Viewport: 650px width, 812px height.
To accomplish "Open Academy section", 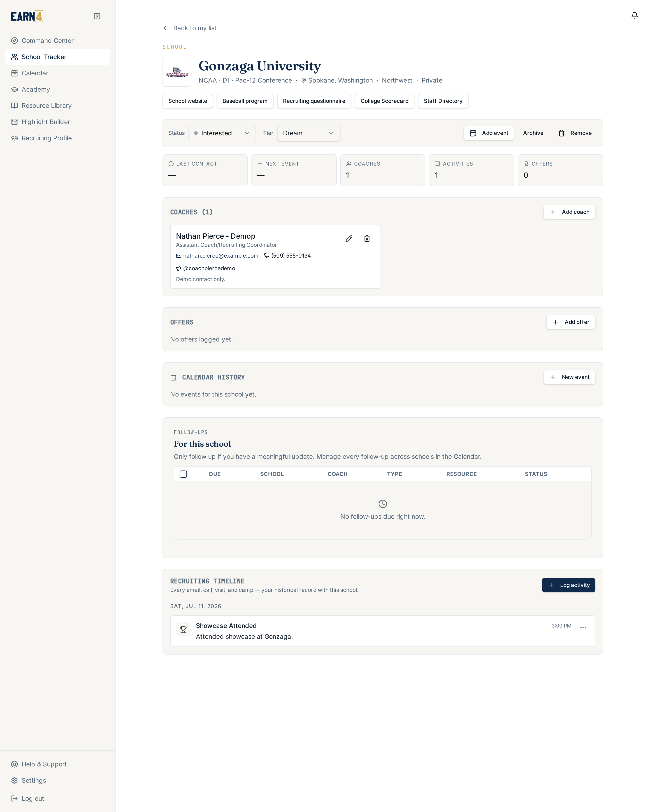I will click(x=58, y=89).
